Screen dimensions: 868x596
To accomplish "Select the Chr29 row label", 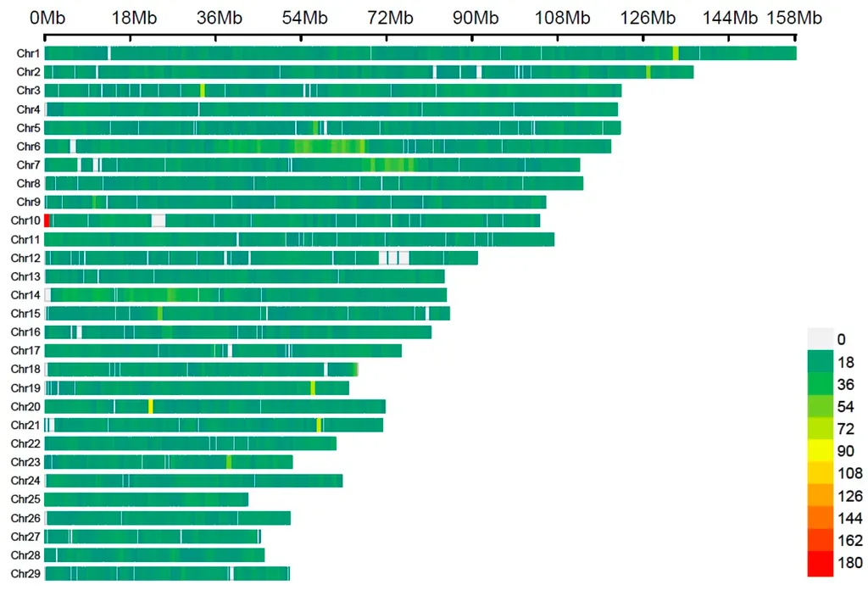I will tap(25, 573).
